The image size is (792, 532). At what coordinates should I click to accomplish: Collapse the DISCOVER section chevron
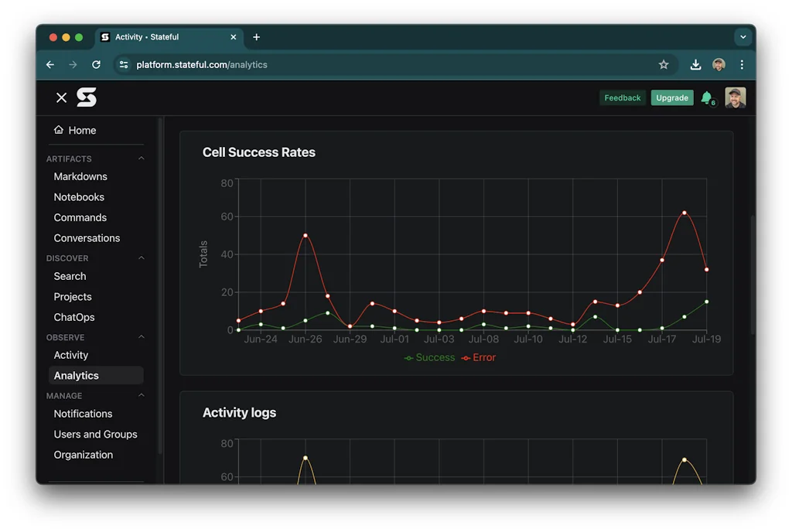[140, 257]
